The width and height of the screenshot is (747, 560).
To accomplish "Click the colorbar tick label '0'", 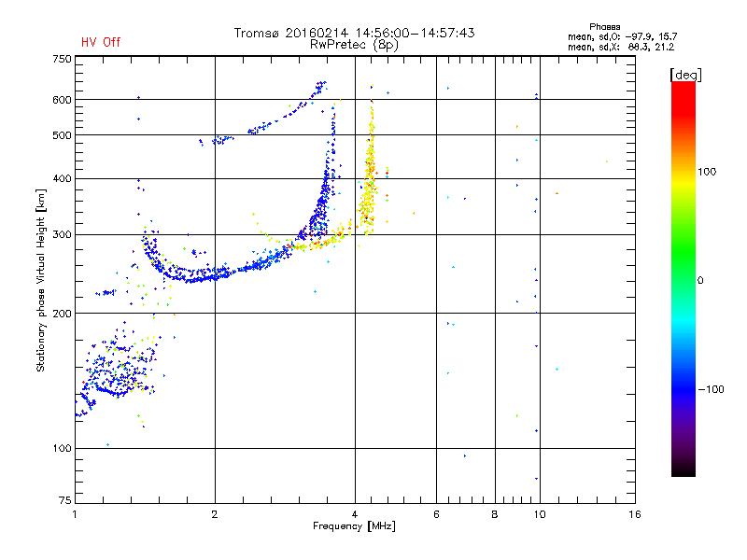I will (x=700, y=281).
